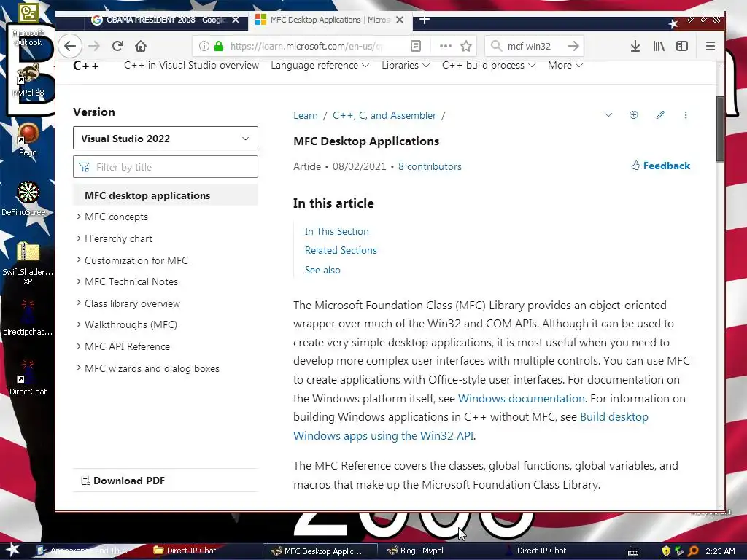Viewport: 747px width, 560px height.
Task: Click the Feedback button
Action: tap(661, 166)
